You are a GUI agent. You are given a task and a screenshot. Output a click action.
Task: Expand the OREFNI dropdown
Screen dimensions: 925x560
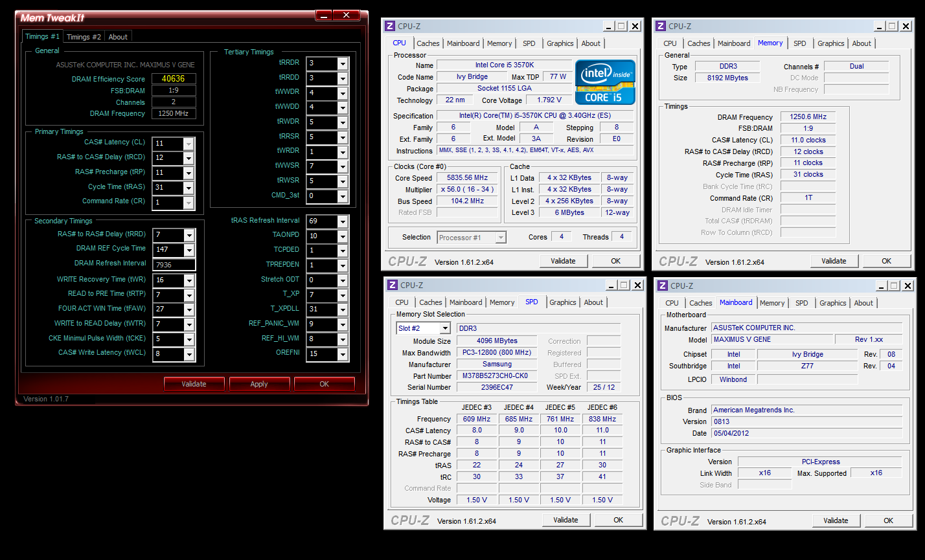point(343,355)
